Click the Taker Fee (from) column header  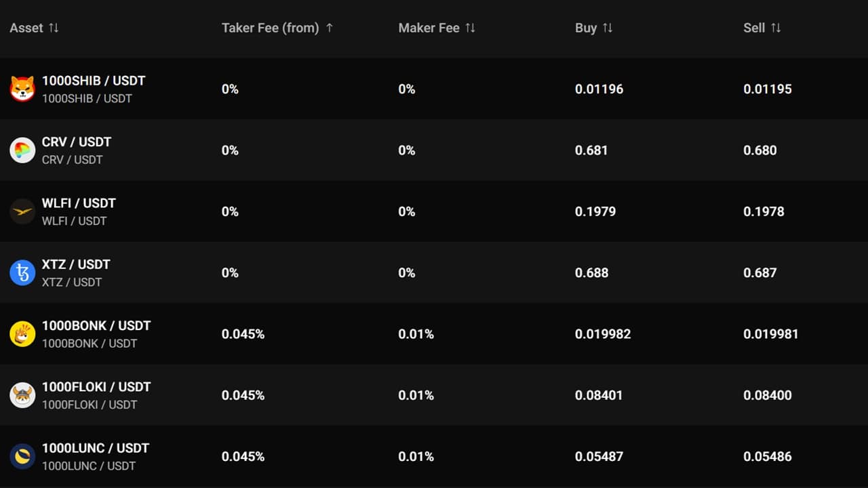coord(270,28)
